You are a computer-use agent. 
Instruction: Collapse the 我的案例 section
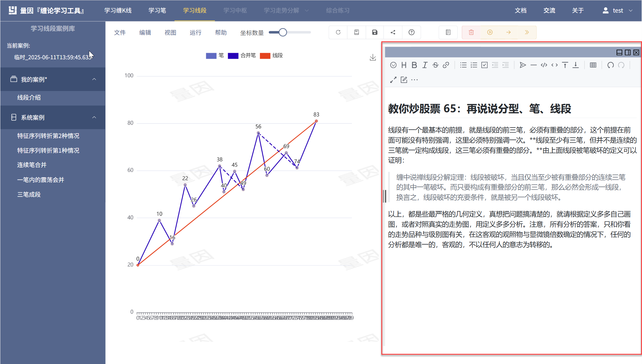click(x=95, y=79)
